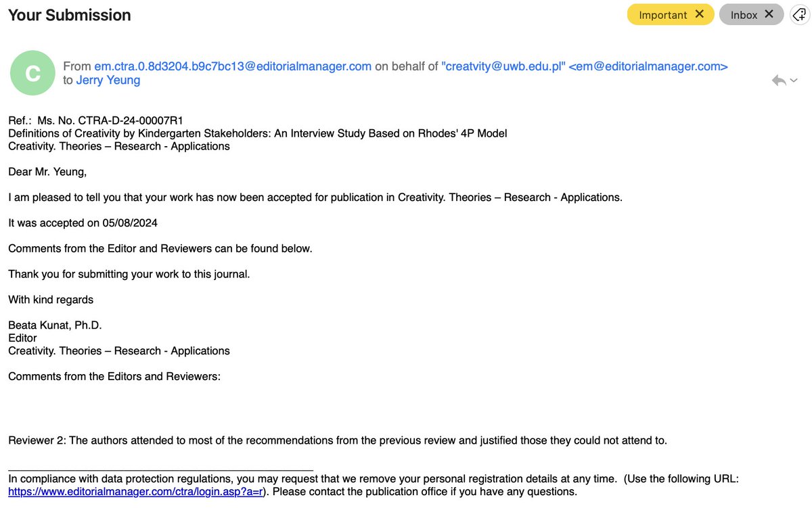Click the "Your Submission" heading
Viewport: 812px width, 508px height.
click(x=69, y=15)
